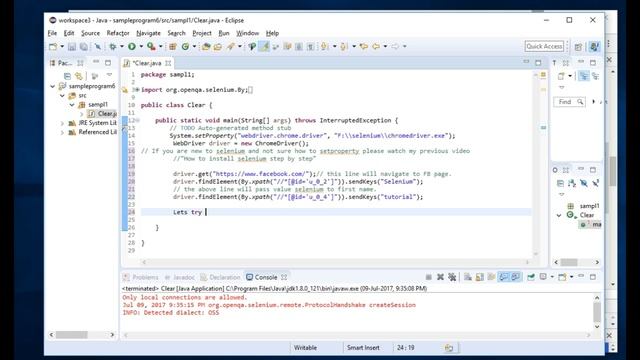The image size is (640, 360).
Task: Toggle Mark Occurrences in the toolbar
Action: [264, 47]
